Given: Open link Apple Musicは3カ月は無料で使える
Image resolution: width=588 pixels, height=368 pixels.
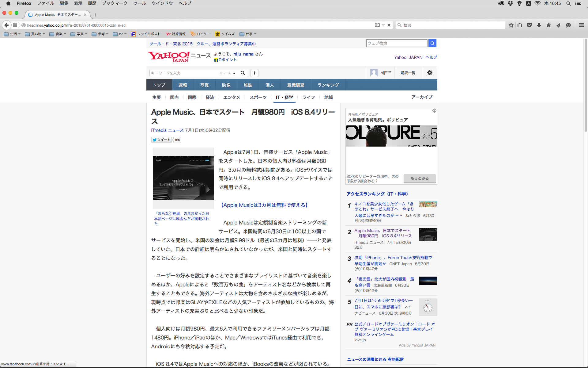Looking at the screenshot, I should click(264, 205).
